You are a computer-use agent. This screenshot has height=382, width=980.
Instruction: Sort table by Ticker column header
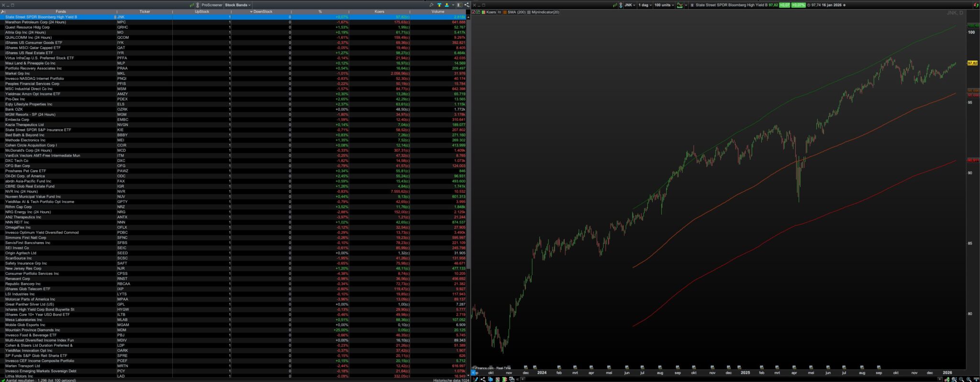click(145, 11)
